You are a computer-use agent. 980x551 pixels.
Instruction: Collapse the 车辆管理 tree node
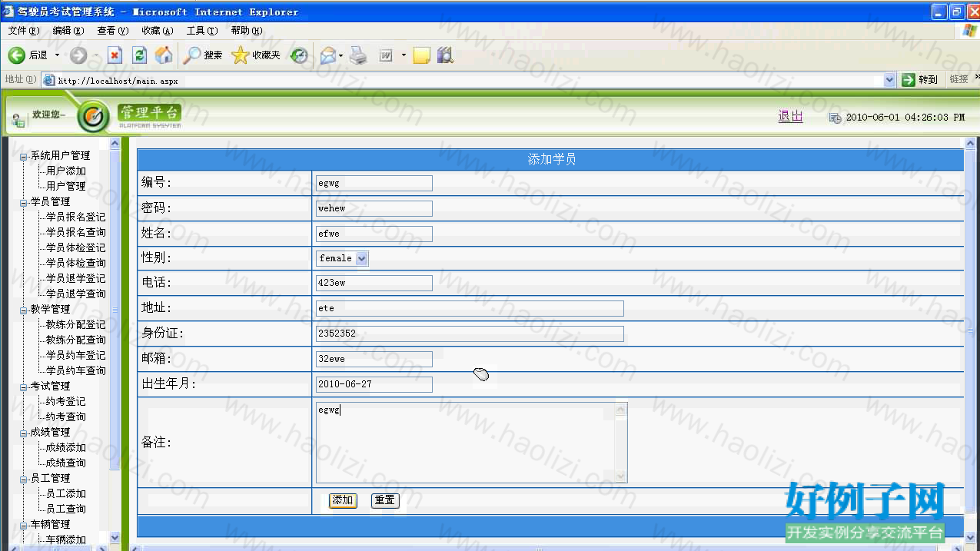(x=24, y=525)
